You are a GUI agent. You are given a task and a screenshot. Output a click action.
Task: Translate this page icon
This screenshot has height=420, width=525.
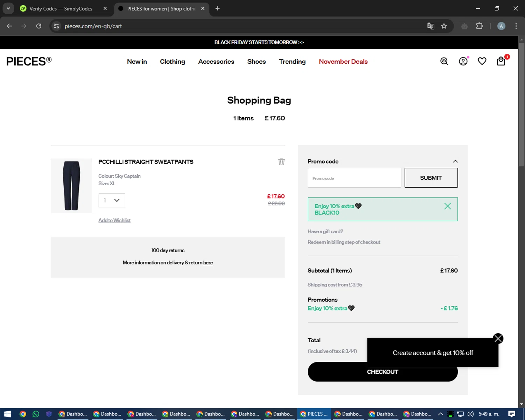pos(431,26)
